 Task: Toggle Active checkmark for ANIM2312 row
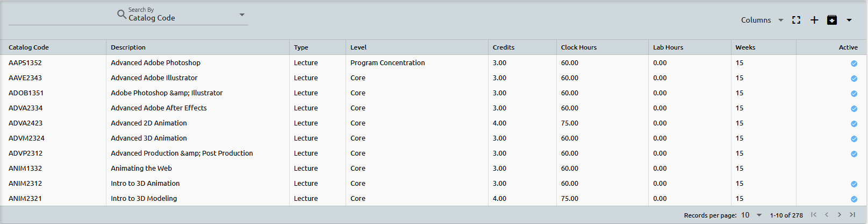(853, 184)
